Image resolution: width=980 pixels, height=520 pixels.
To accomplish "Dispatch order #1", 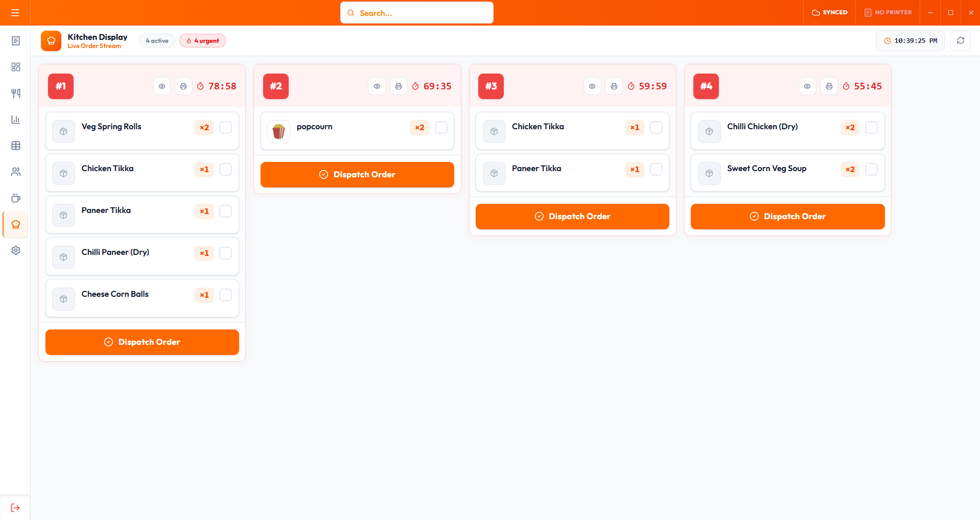I will click(142, 342).
